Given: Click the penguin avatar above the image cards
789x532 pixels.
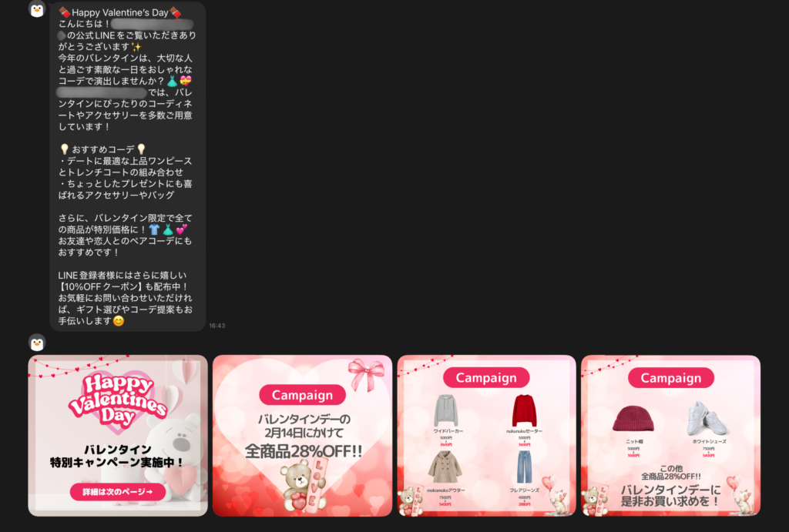Looking at the screenshot, I should coord(36,343).
